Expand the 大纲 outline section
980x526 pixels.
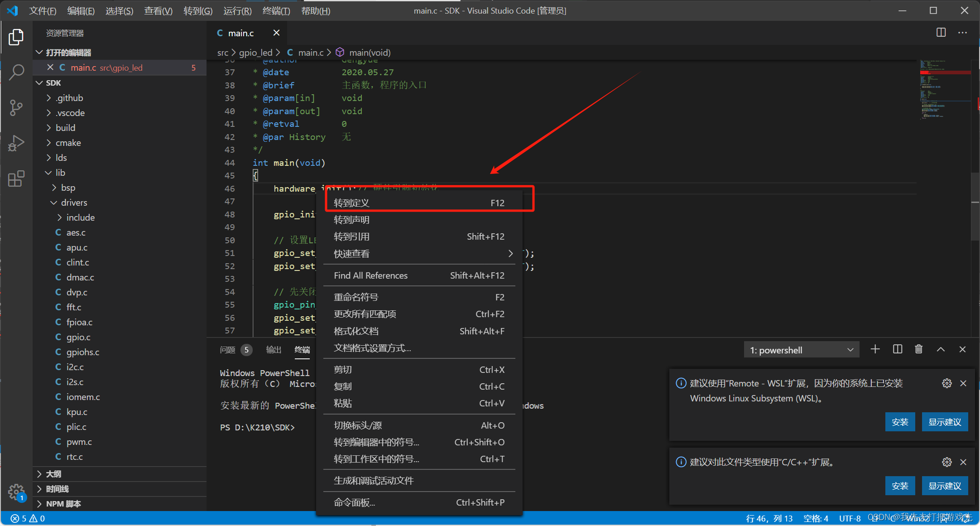tap(120, 474)
